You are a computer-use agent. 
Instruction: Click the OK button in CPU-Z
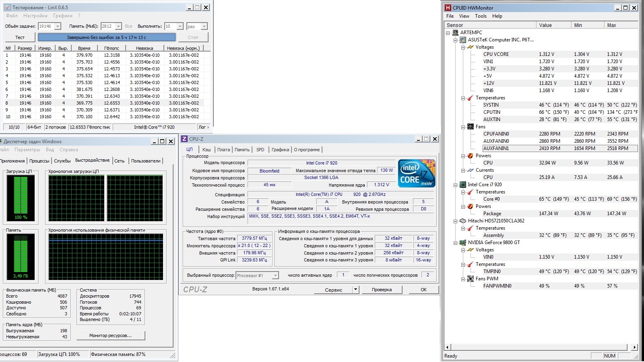tap(423, 290)
